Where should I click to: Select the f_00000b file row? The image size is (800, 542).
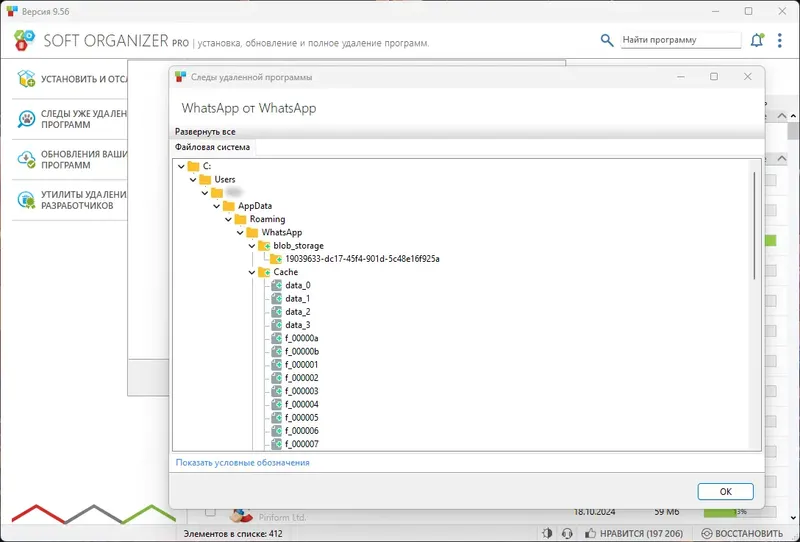295,351
